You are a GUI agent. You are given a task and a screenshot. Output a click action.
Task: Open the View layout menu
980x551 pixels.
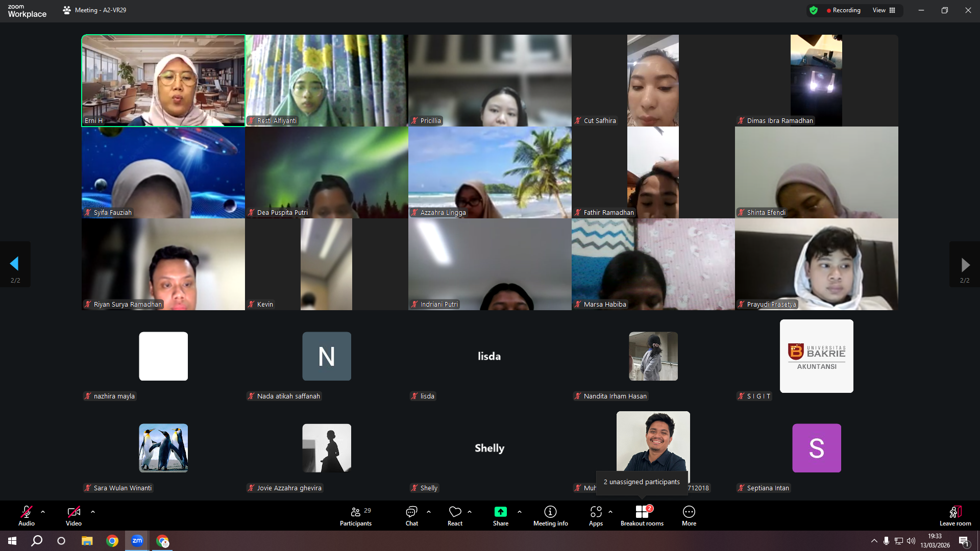point(884,10)
